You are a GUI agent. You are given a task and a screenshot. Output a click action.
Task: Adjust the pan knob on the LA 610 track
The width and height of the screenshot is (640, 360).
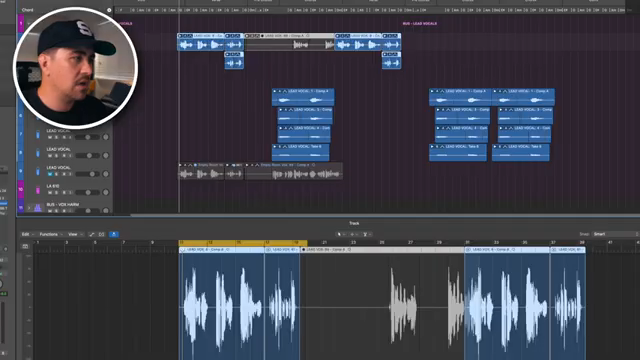pos(106,192)
